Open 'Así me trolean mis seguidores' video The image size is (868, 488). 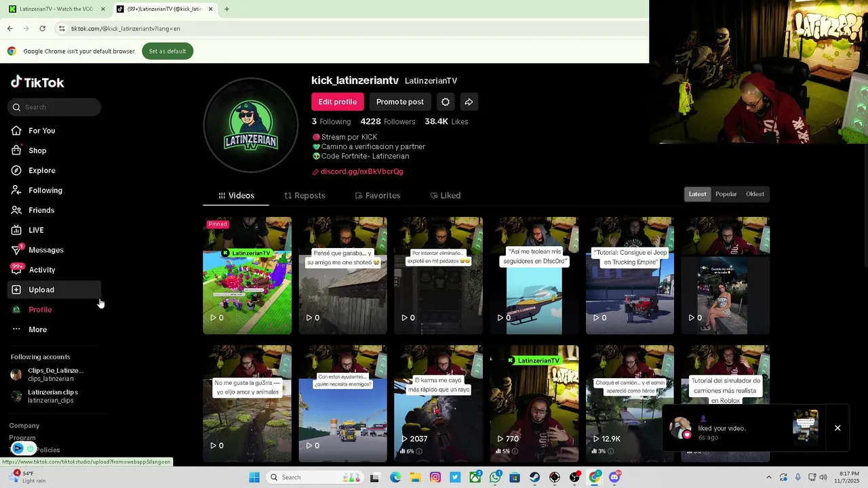pyautogui.click(x=534, y=275)
